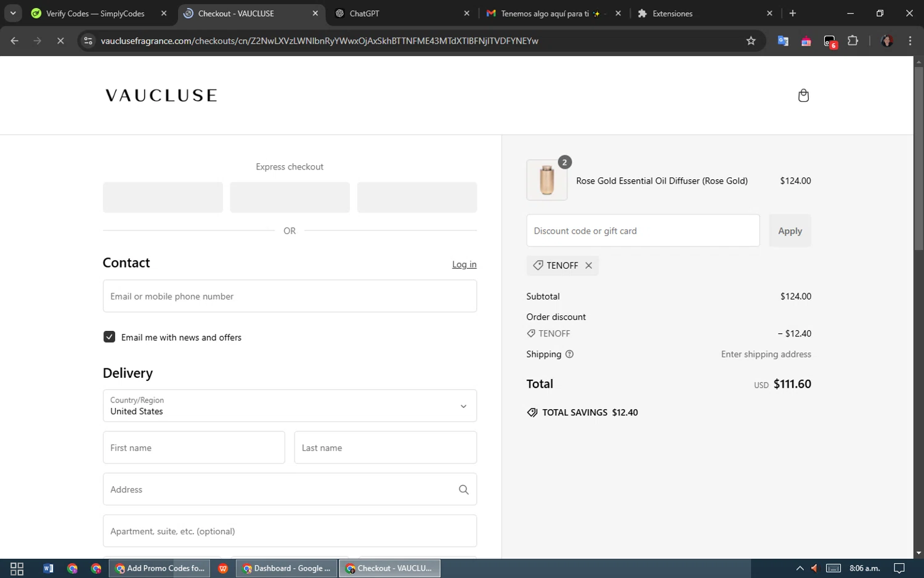Open the Google Translate extension icon
This screenshot has height=578, width=924.
point(783,41)
